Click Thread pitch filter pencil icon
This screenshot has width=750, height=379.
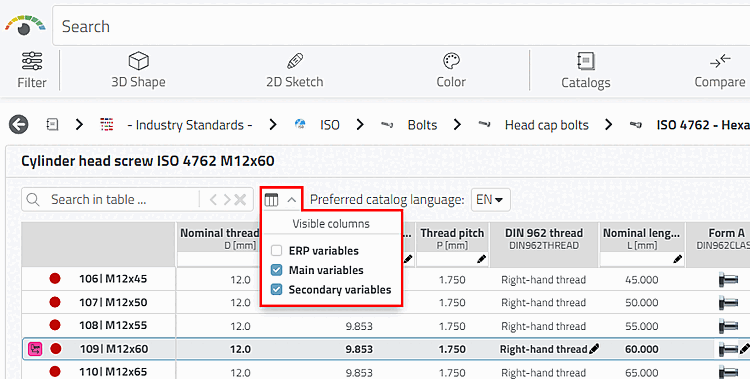pyautogui.click(x=482, y=259)
